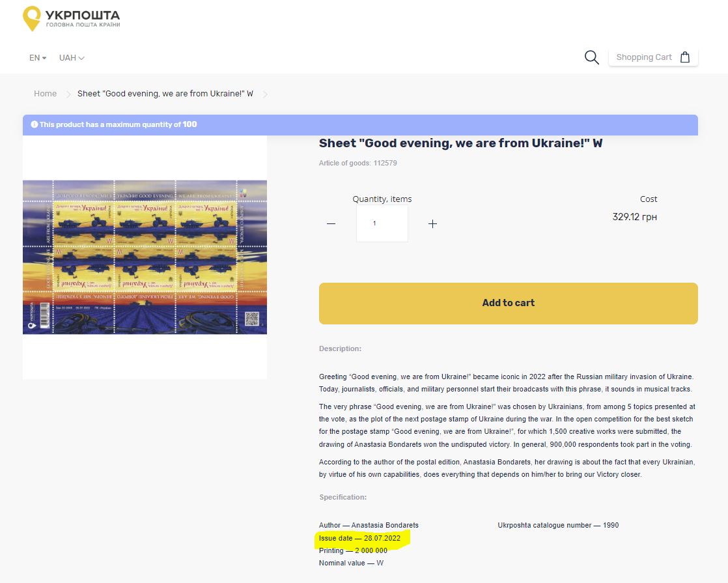
Task: Click the Quantity, items label
Action: tap(382, 199)
